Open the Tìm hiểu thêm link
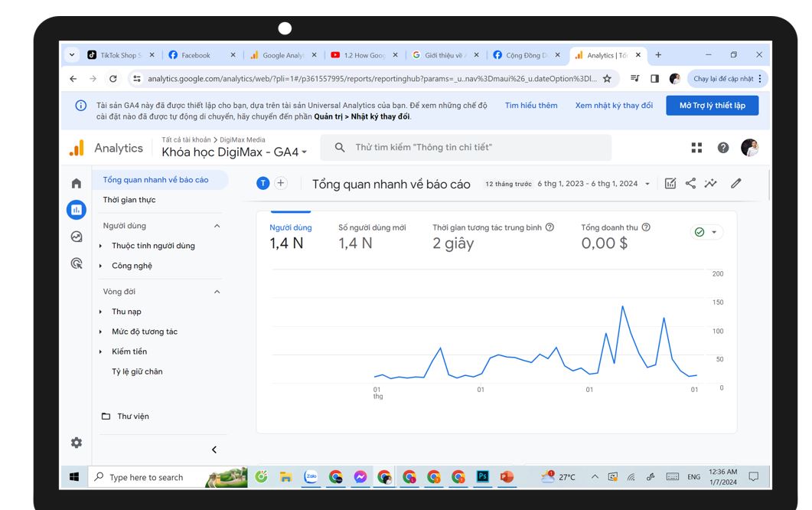 [x=531, y=105]
